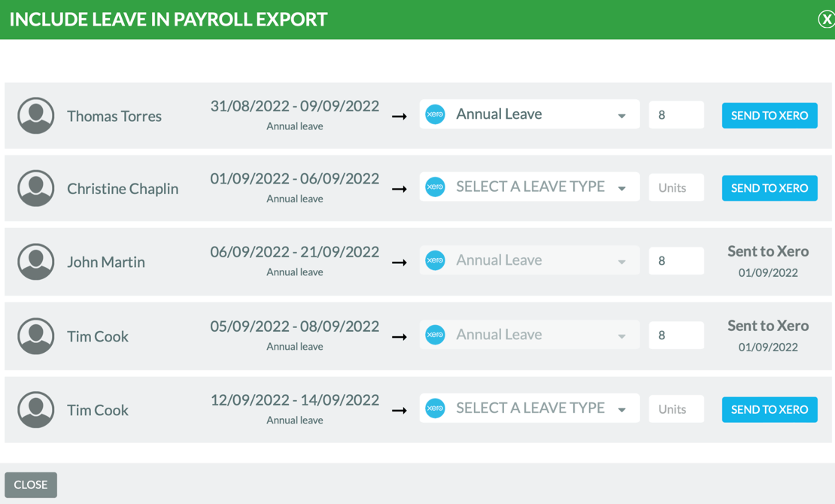Click Thomas Torres's avatar icon
This screenshot has height=504, width=835.
tap(36, 116)
